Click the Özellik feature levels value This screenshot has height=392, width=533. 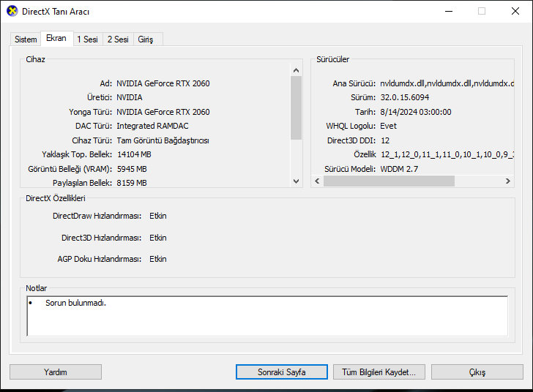point(447,154)
